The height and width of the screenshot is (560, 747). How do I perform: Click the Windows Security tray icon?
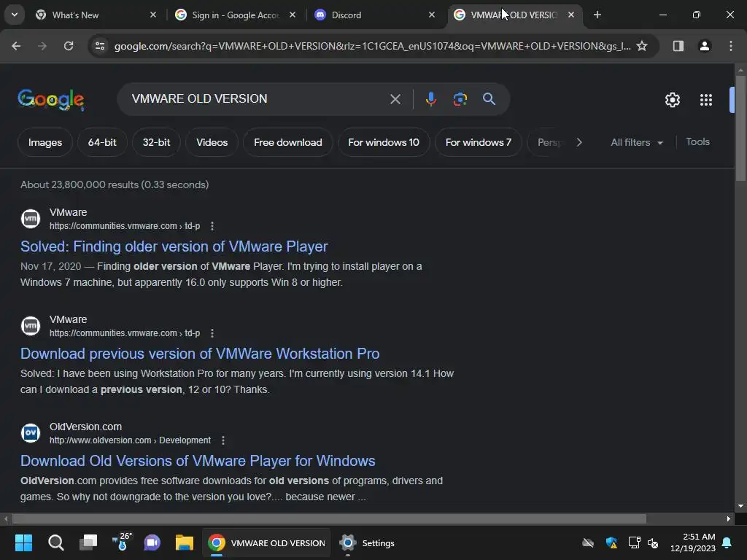coord(611,542)
